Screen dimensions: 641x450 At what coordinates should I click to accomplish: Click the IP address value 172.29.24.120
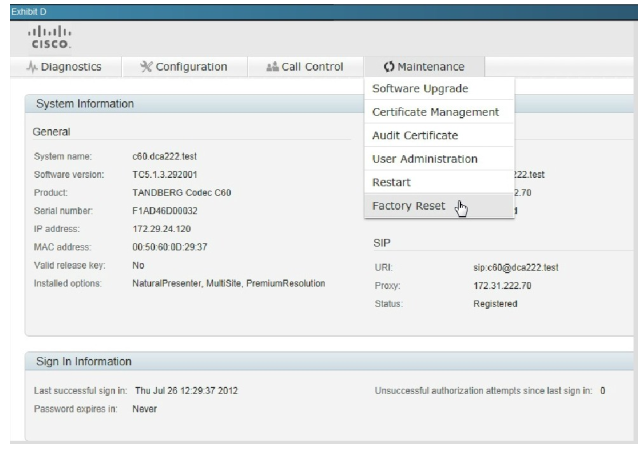163,228
